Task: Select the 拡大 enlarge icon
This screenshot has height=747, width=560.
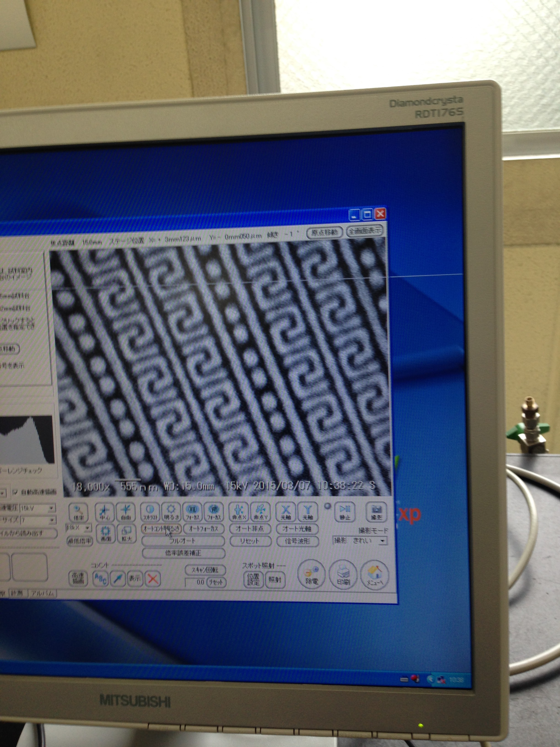Action: click(126, 534)
